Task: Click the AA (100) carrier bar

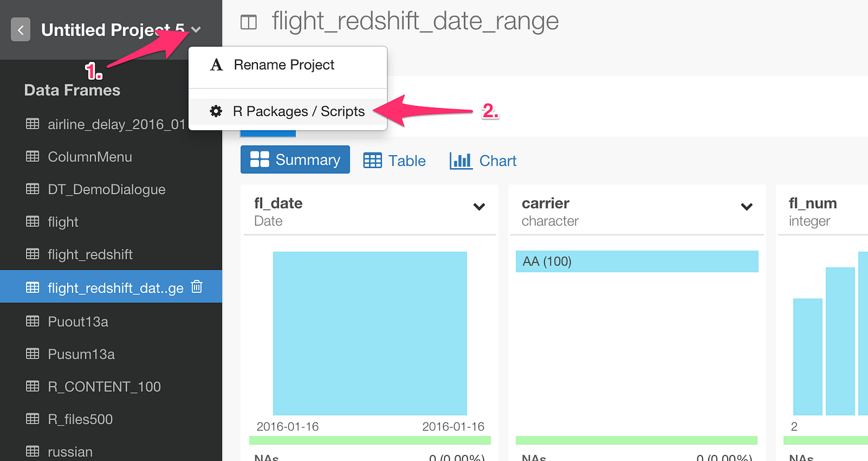Action: tap(637, 261)
